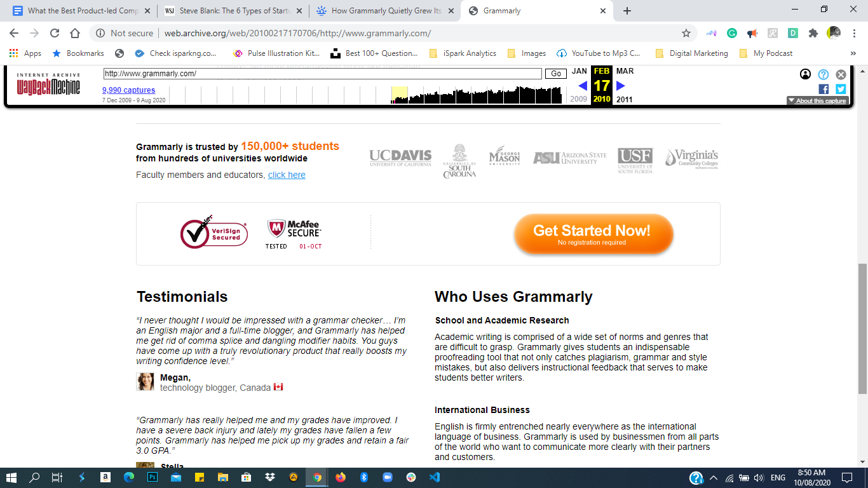
Task: Switch to What the Best Product-led tab
Action: coord(82,11)
